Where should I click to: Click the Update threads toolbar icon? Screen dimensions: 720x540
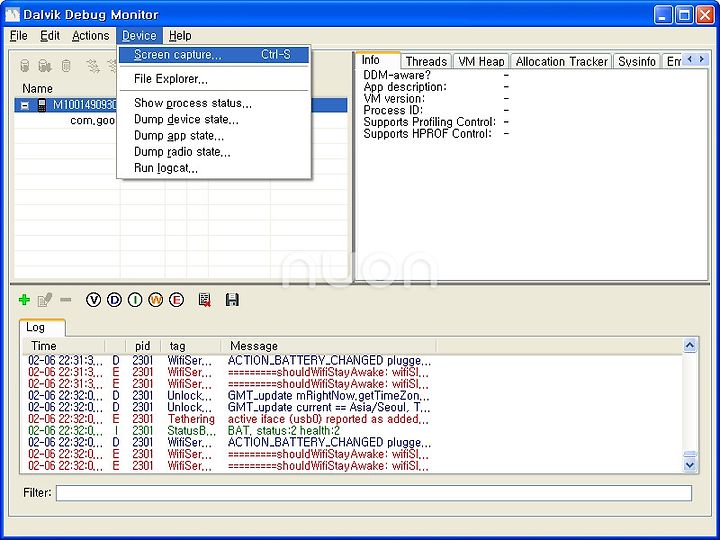coord(93,66)
